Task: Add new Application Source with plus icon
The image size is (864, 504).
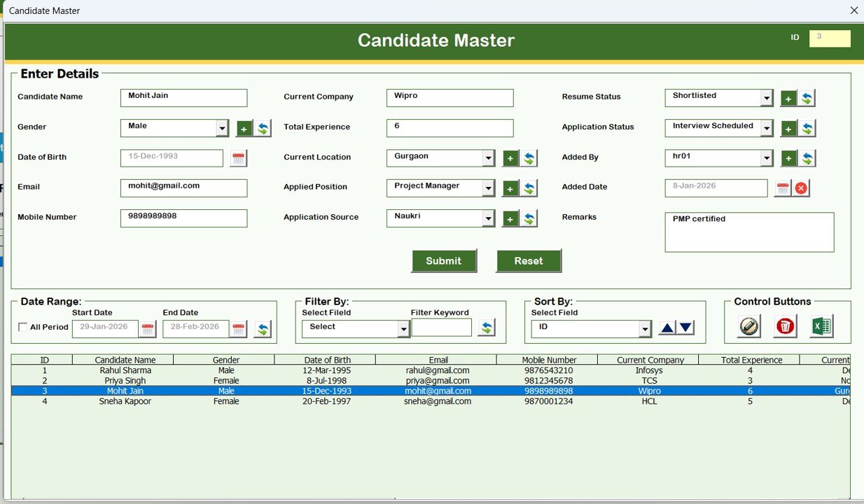Action: 509,218
